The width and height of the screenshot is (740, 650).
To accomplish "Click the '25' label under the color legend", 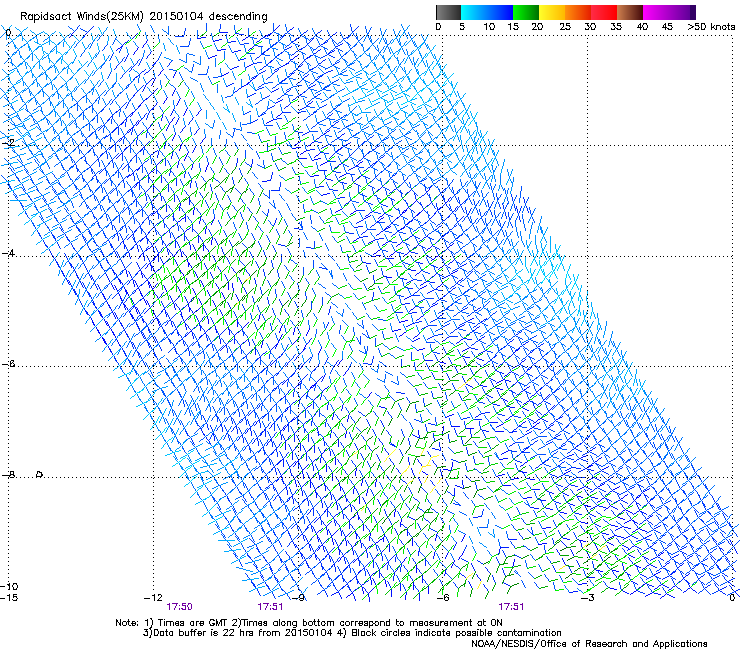I will click(565, 27).
